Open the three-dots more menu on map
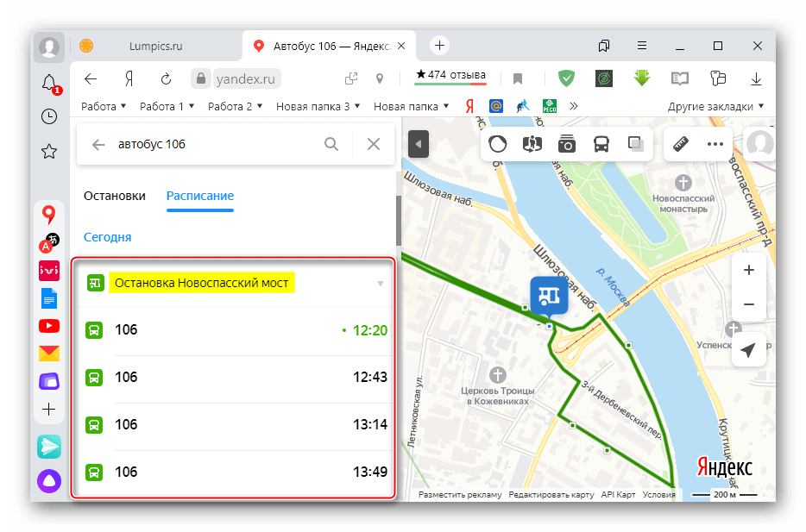Image resolution: width=806 pixels, height=532 pixels. pos(715,145)
